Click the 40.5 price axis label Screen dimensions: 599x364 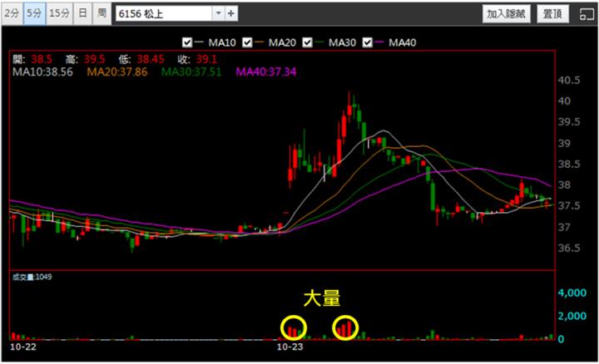pyautogui.click(x=569, y=80)
